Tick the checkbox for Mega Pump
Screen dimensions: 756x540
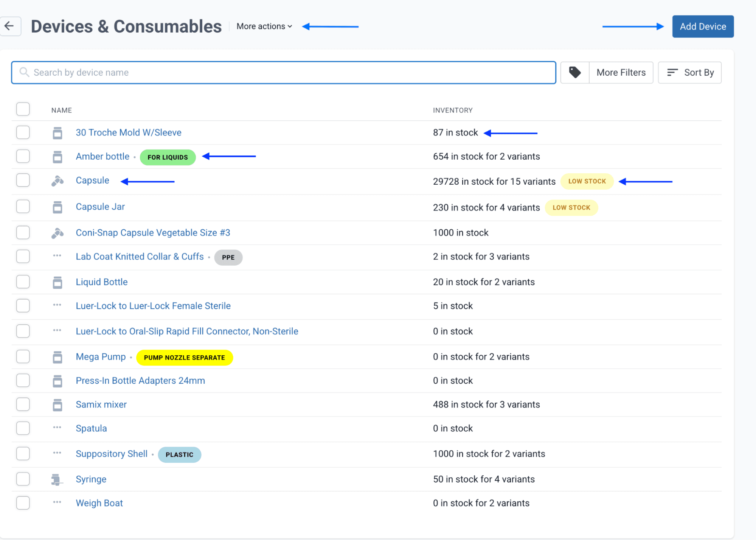pyautogui.click(x=23, y=356)
